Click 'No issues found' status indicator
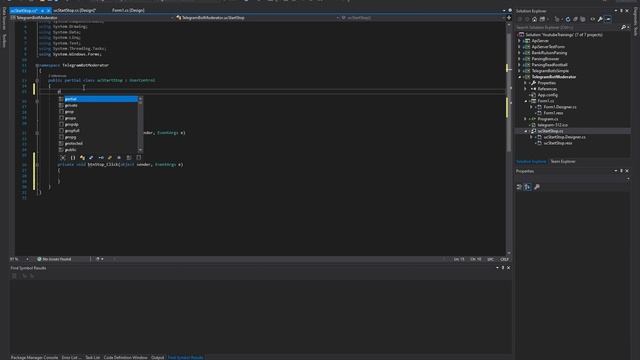The image size is (640, 360). click(54, 259)
